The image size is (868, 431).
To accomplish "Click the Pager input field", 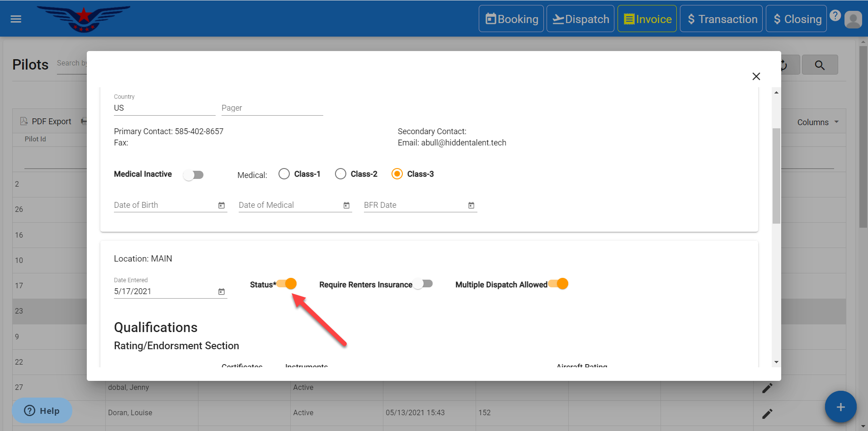I will click(x=272, y=108).
